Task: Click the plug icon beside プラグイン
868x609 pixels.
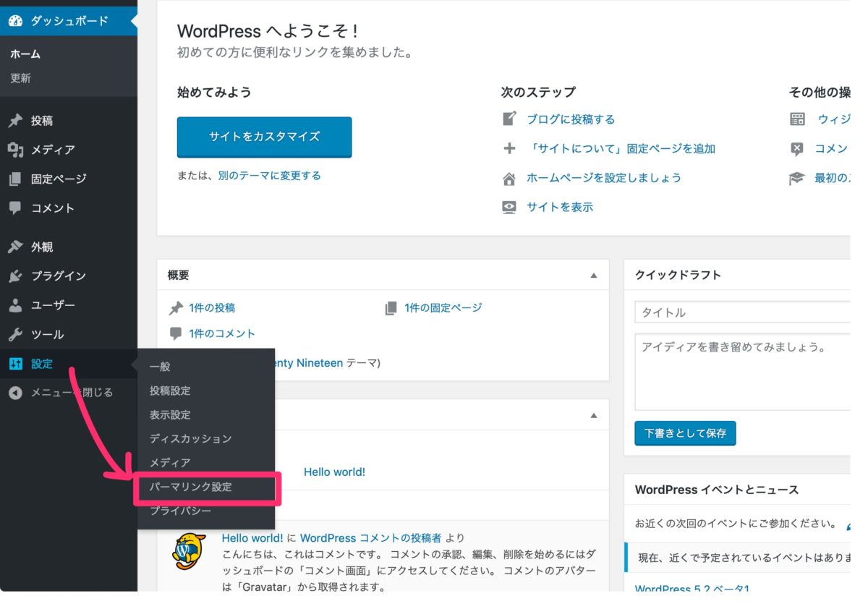Action: pos(16,276)
